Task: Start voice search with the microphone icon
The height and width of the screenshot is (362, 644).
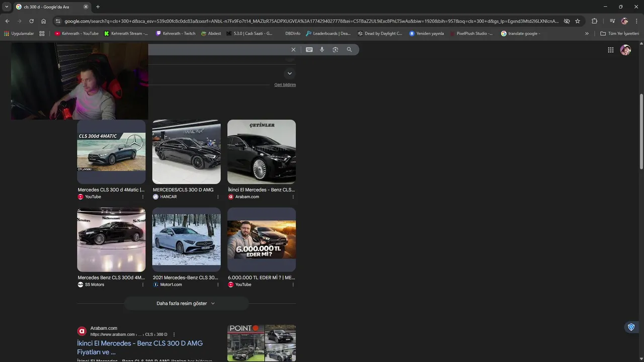Action: tap(322, 49)
